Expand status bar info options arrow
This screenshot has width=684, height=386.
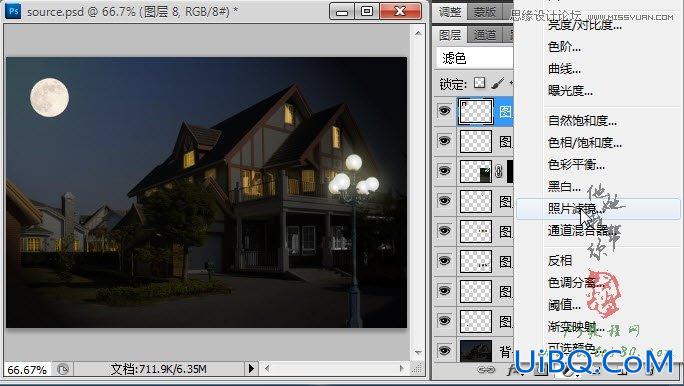[x=251, y=369]
